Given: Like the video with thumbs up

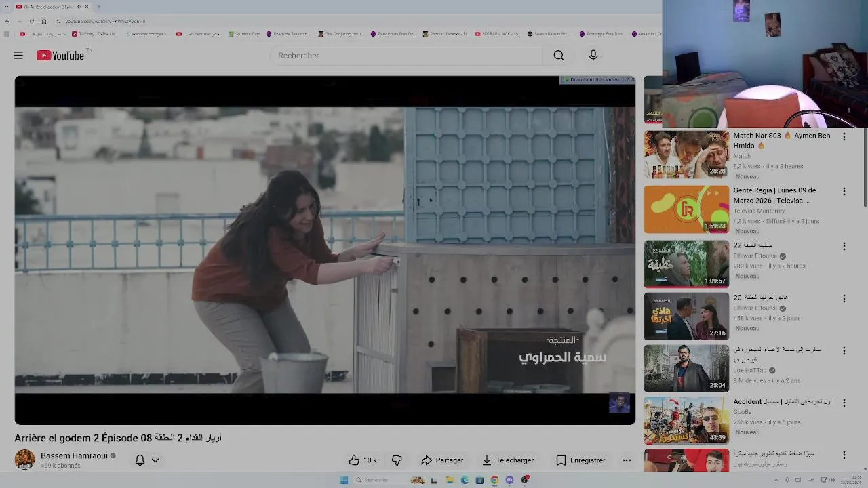Looking at the screenshot, I should coord(363,460).
